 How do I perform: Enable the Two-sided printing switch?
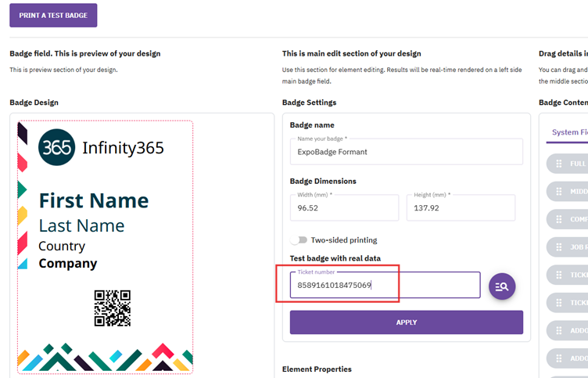coord(299,240)
